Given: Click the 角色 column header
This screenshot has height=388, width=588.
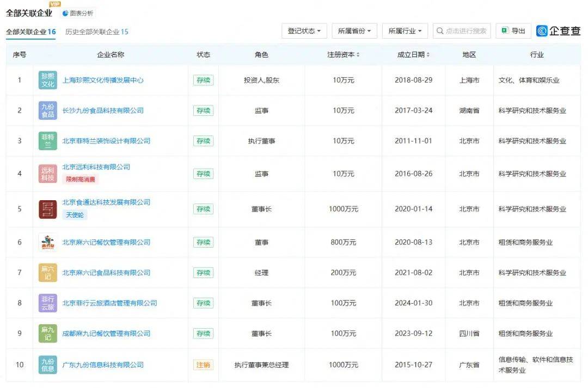Looking at the screenshot, I should [x=261, y=55].
